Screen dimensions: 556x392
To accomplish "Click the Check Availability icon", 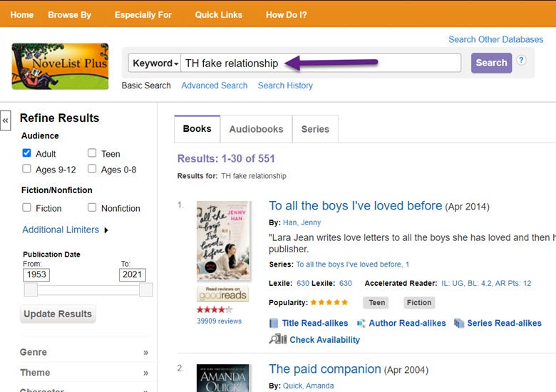I will point(277,339).
